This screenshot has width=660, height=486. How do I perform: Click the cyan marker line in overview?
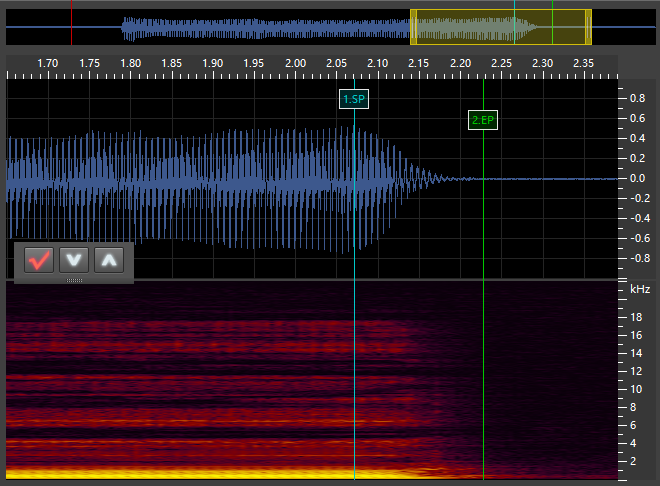pos(514,27)
